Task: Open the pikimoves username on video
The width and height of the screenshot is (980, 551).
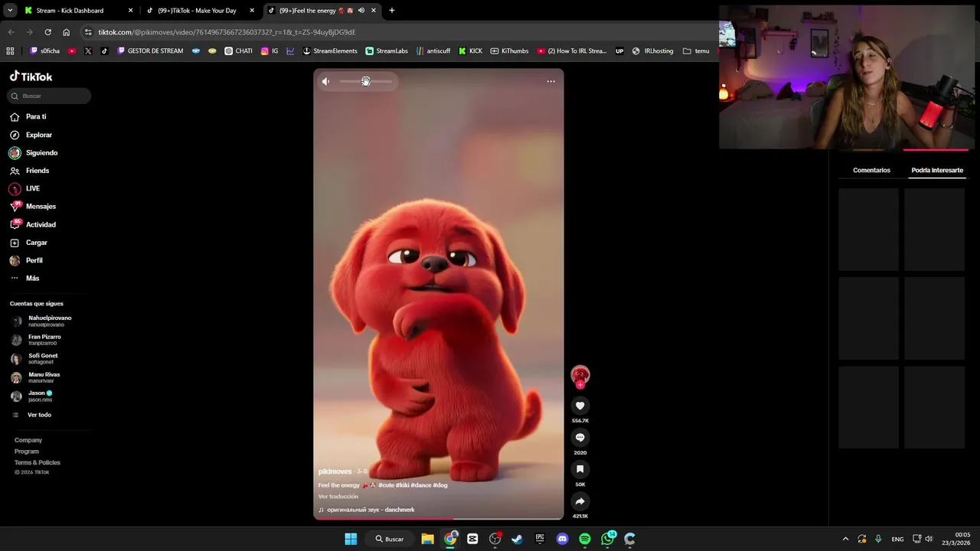Action: click(335, 471)
